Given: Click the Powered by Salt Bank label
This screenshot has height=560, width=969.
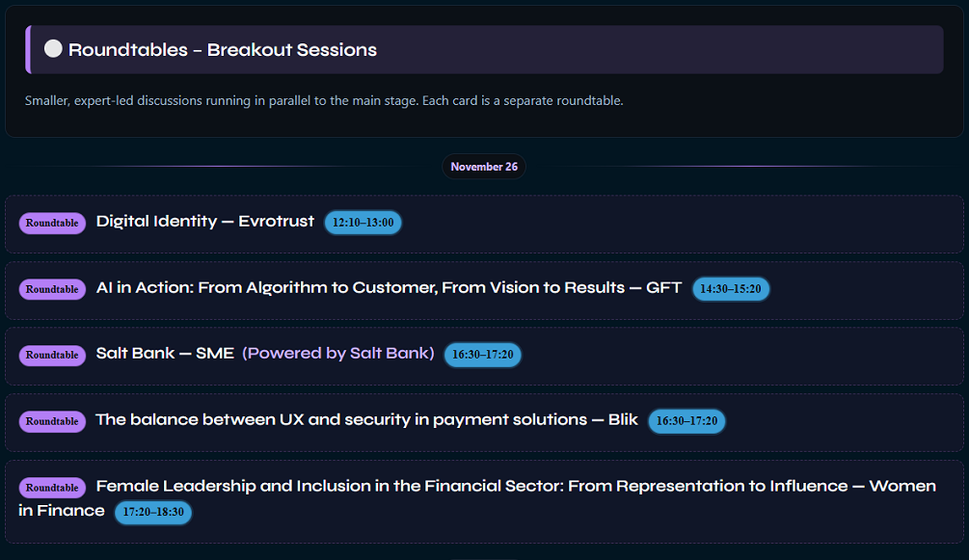Looking at the screenshot, I should (338, 354).
